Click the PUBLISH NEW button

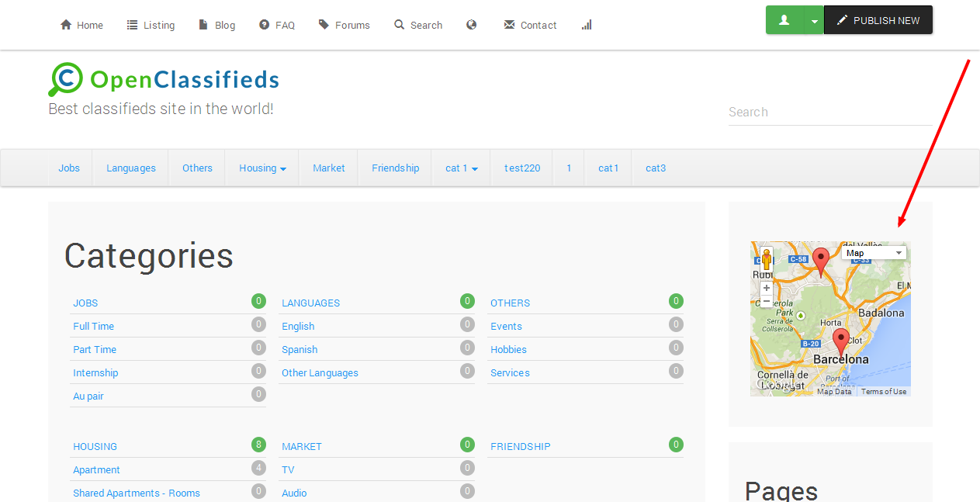(878, 20)
